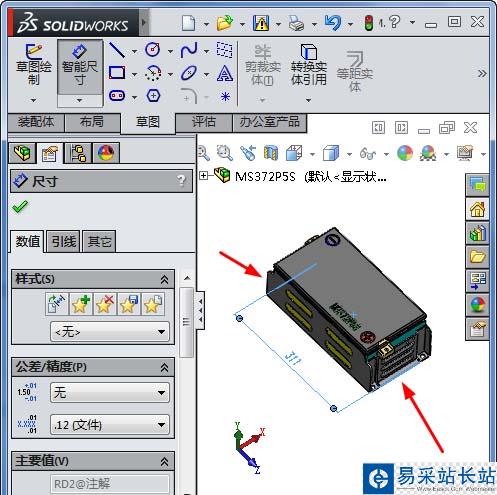Click Save style star-disk button
This screenshot has width=497, height=495.
tap(129, 304)
